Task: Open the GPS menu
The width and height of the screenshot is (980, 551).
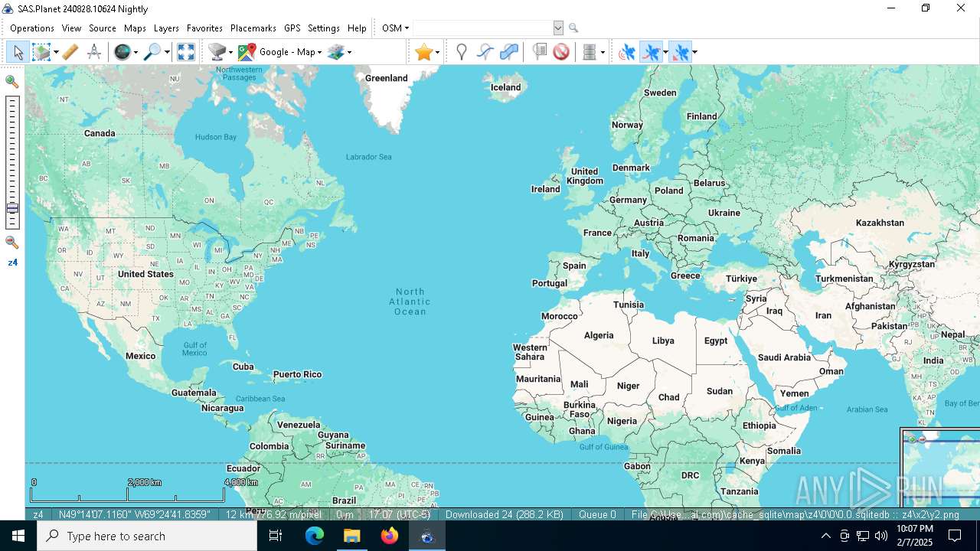Action: 292,28
